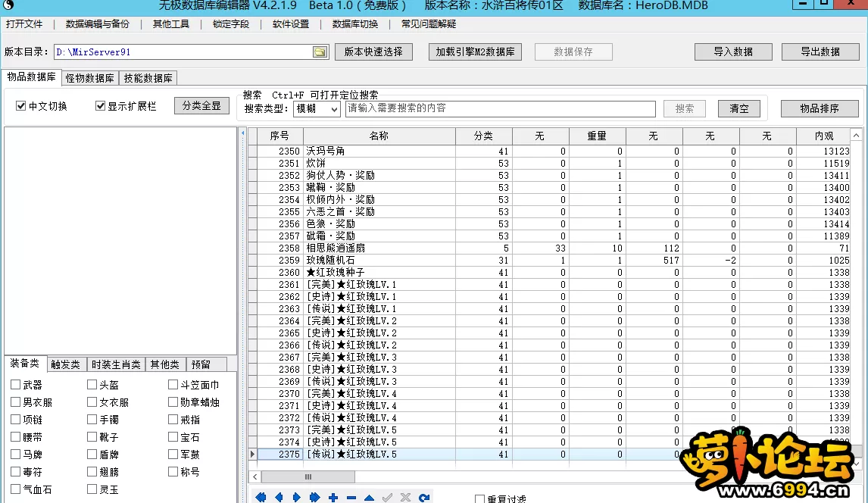Toggle 中文切换 checkbox
This screenshot has width=868, height=503.
[21, 106]
